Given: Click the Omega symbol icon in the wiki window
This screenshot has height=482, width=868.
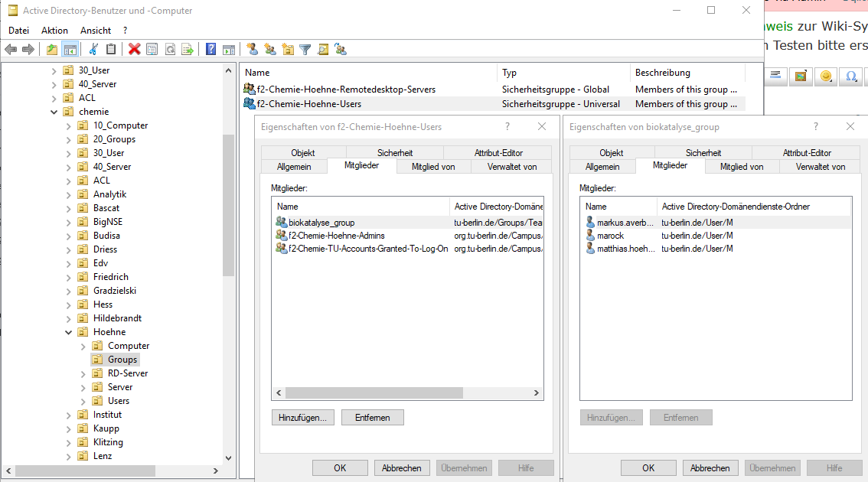Looking at the screenshot, I should click(x=851, y=76).
